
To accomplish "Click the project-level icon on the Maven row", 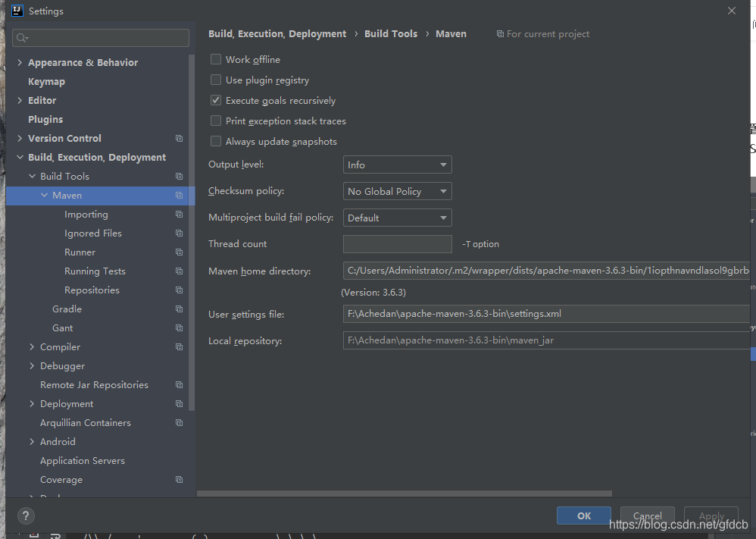I will pyautogui.click(x=180, y=196).
